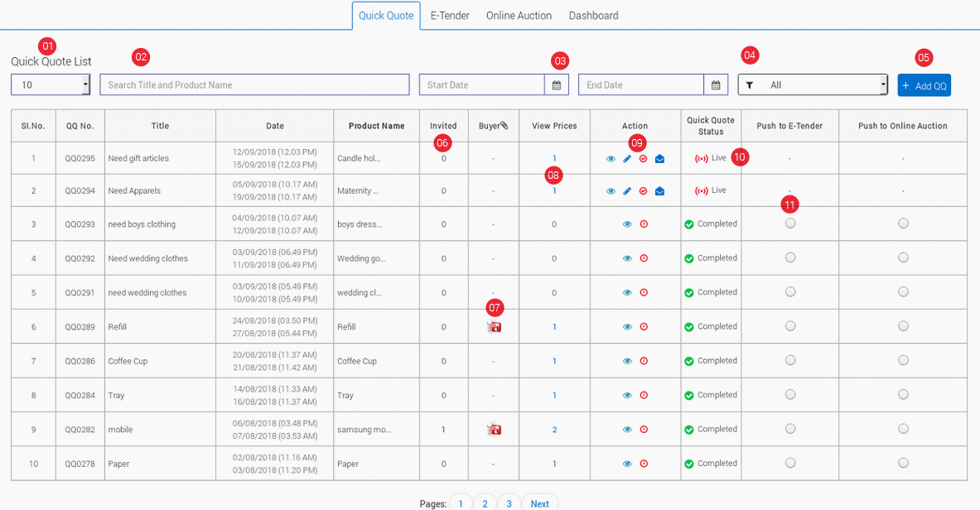This screenshot has height=510, width=980.
Task: Select Push to E-Tender radio for QQ0278
Action: tap(790, 463)
